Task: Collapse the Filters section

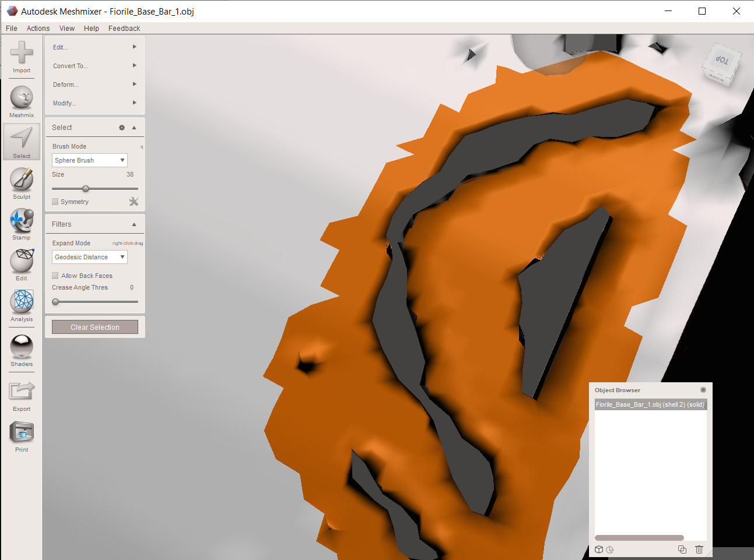Action: point(135,224)
